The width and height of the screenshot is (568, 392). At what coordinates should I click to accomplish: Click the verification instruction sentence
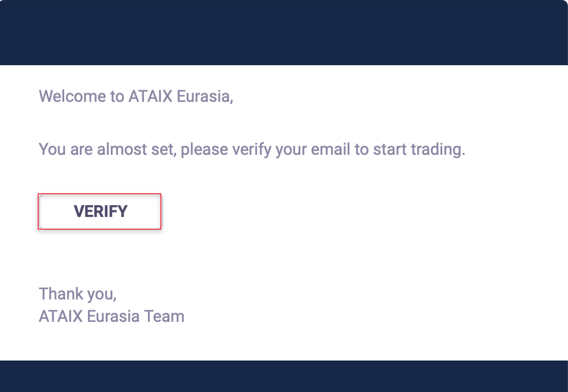pos(252,149)
